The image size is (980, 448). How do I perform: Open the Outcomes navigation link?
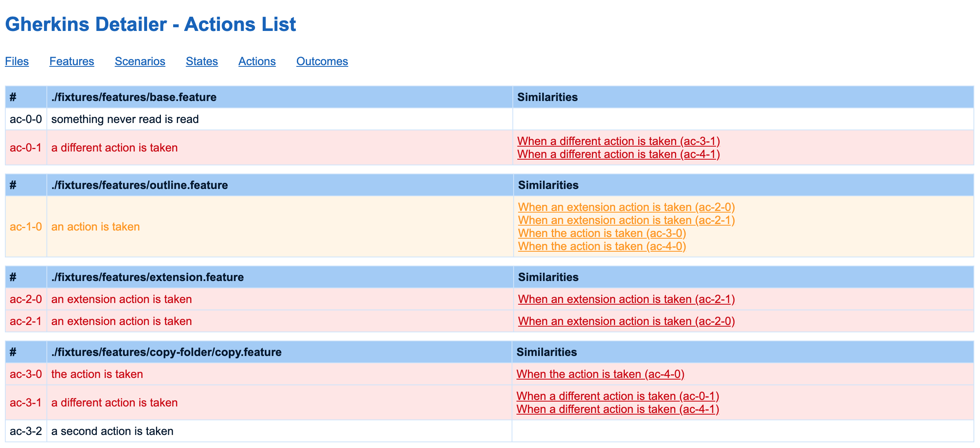click(322, 61)
